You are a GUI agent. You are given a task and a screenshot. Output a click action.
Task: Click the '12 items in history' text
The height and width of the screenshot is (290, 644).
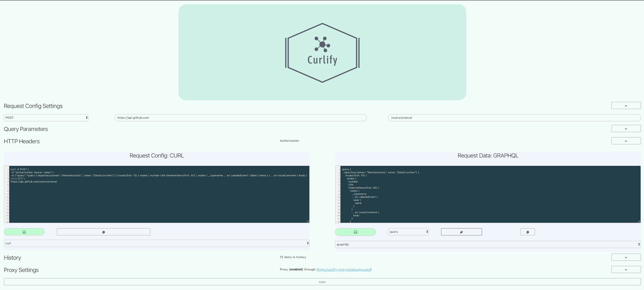pyautogui.click(x=293, y=257)
